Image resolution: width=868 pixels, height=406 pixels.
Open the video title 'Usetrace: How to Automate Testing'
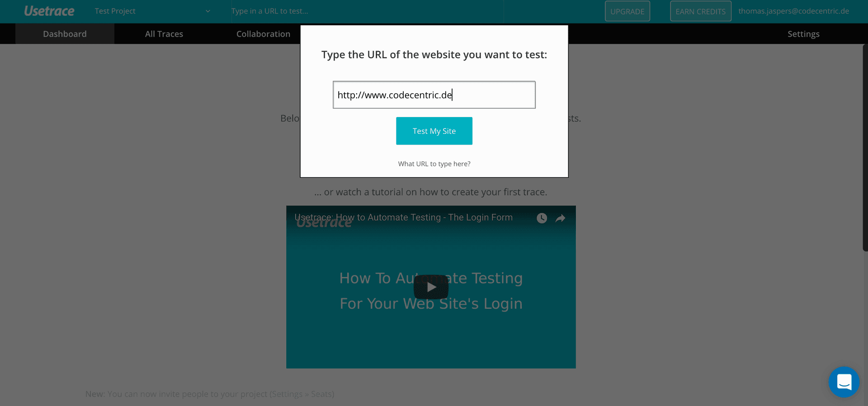coord(403,217)
